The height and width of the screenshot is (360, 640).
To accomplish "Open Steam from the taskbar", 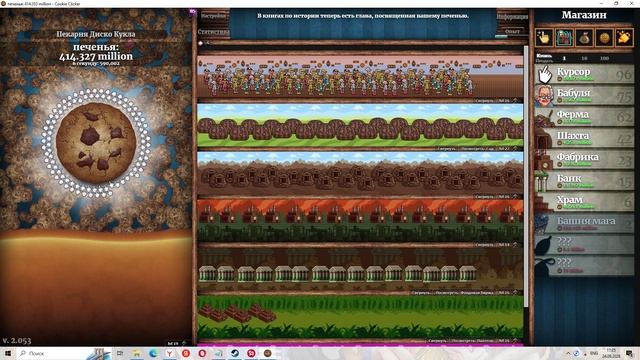I will (235, 353).
